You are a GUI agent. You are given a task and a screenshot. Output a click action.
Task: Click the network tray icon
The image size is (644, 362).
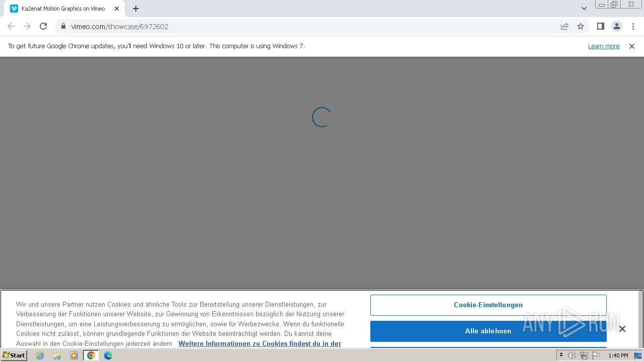[584, 355]
